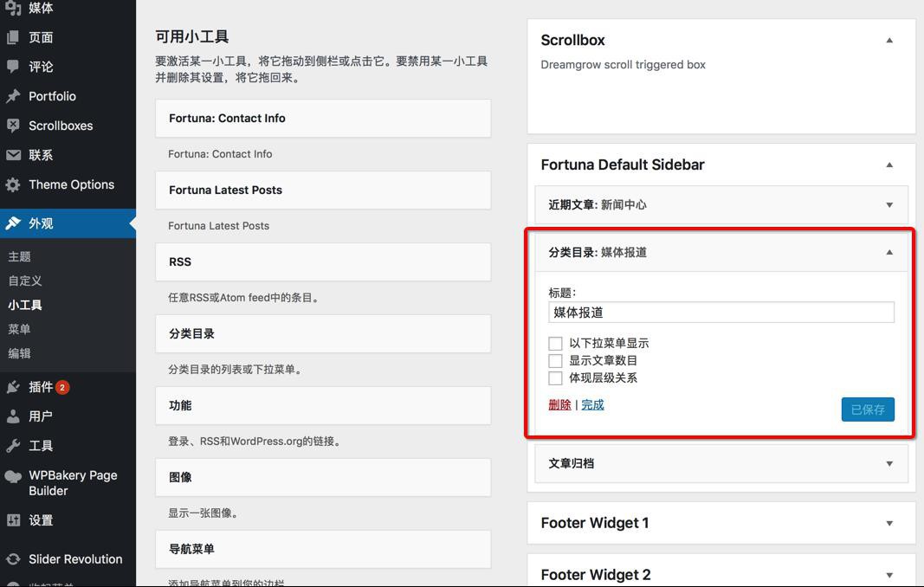
Task: Open Theme Options gear icon
Action: (x=13, y=184)
